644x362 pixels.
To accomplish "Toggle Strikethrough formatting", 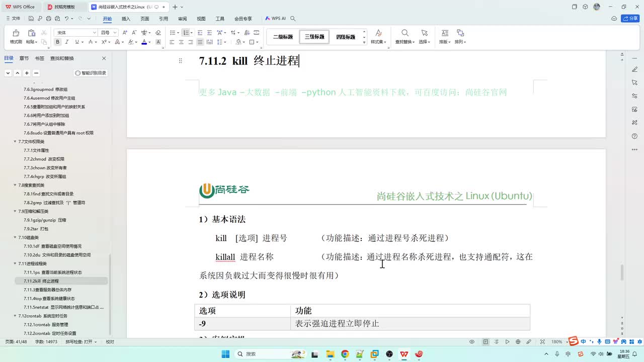I will click(90, 42).
